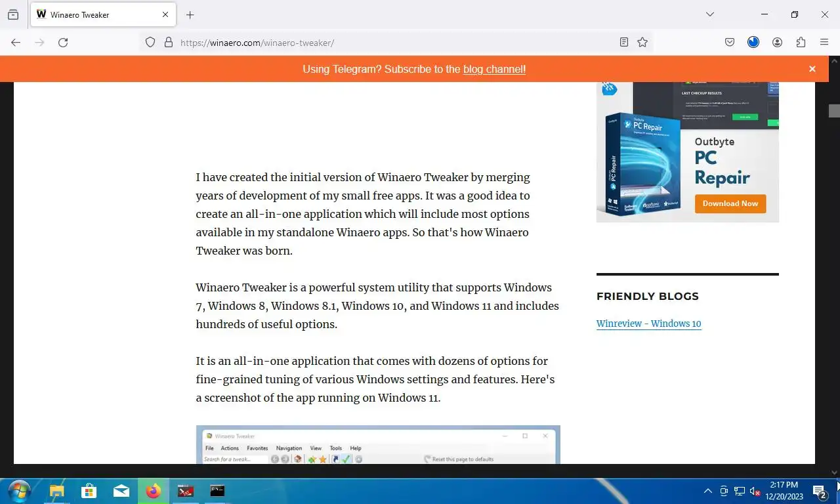Click the paragraph starting 'I have created'

(363, 214)
